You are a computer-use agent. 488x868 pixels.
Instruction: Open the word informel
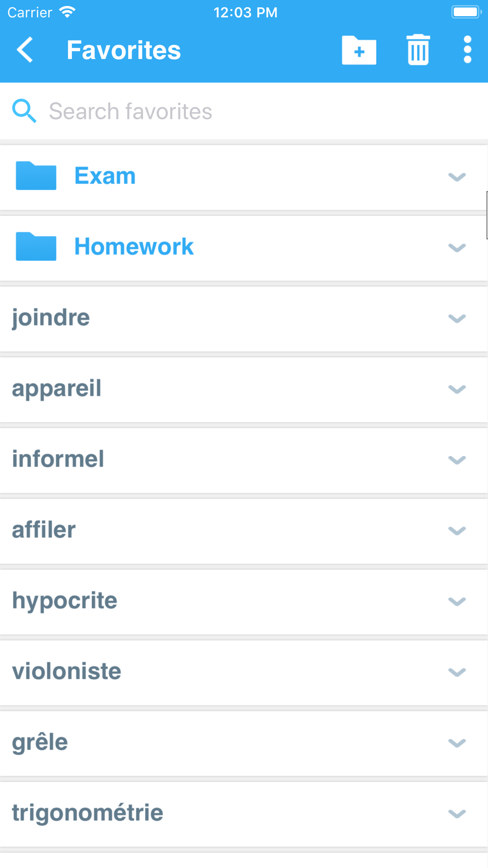pyautogui.click(x=58, y=459)
